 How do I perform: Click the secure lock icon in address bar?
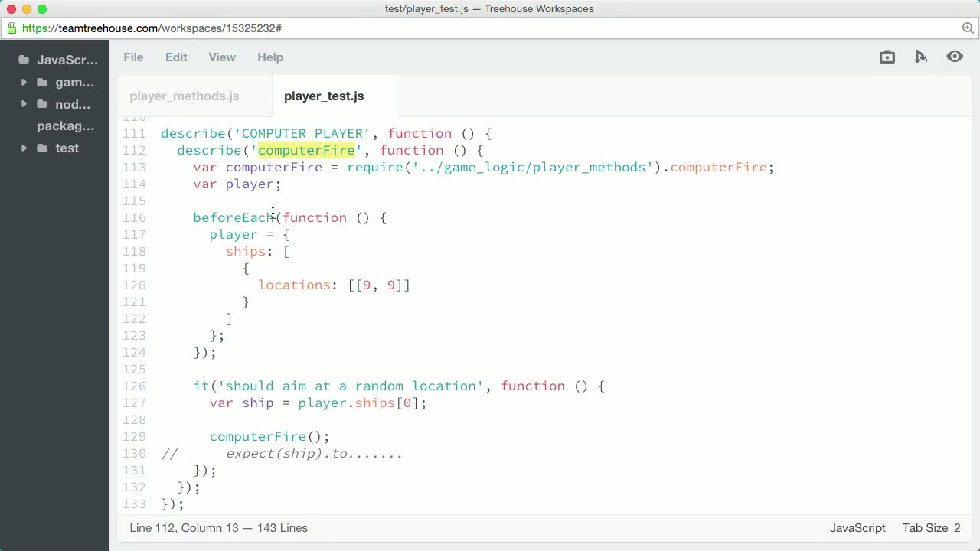[x=11, y=28]
